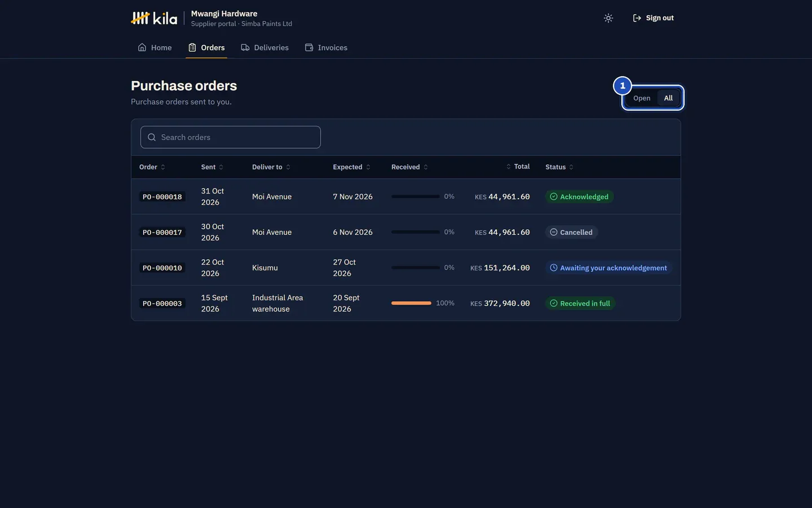812x508 pixels.
Task: Click the Received in full badge
Action: click(x=580, y=303)
